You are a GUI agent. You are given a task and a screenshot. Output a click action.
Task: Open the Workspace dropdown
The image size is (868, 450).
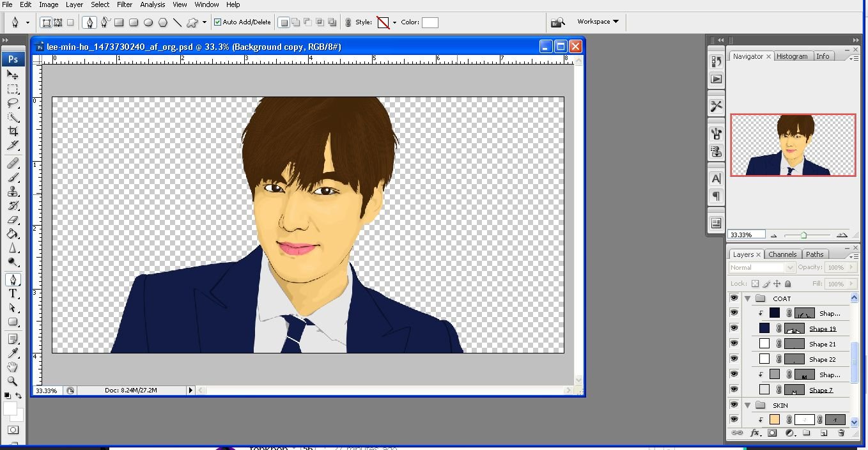click(x=598, y=22)
